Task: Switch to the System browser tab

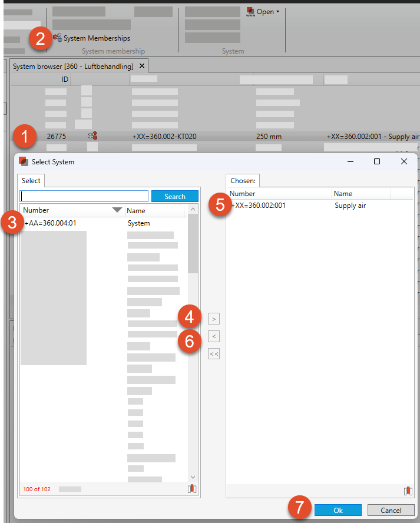Action: point(73,66)
